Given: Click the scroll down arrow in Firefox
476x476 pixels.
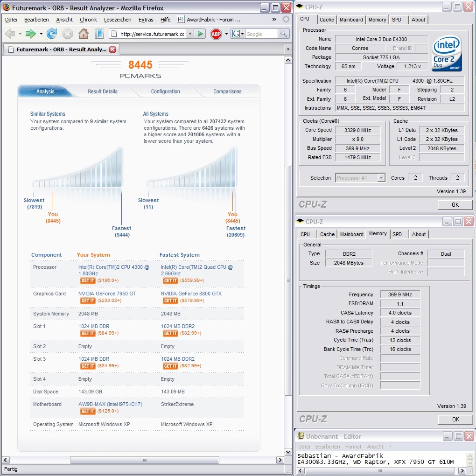Looking at the screenshot, I should (x=288, y=452).
